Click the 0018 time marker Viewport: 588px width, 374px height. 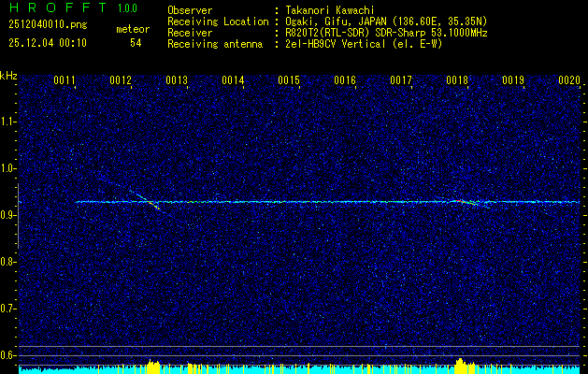[x=457, y=80]
